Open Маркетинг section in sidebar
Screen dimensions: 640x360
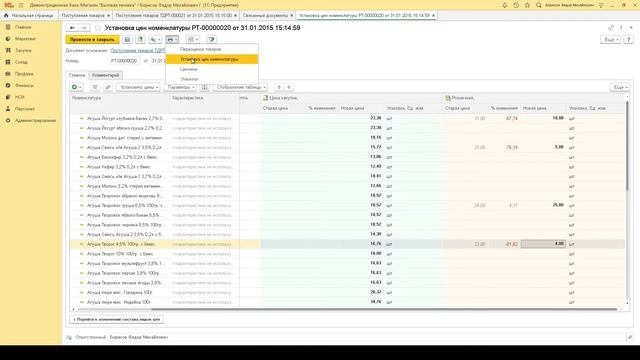[x=25, y=39]
